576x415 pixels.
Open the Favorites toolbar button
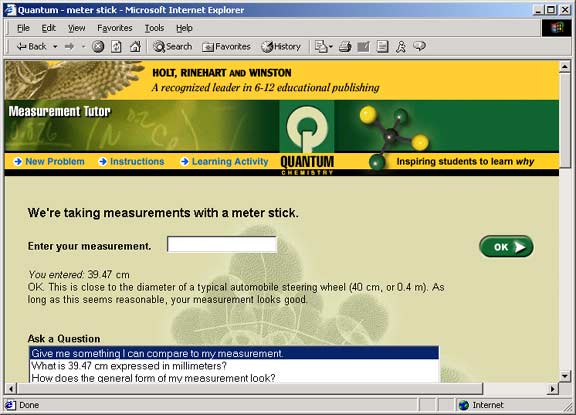[x=226, y=47]
